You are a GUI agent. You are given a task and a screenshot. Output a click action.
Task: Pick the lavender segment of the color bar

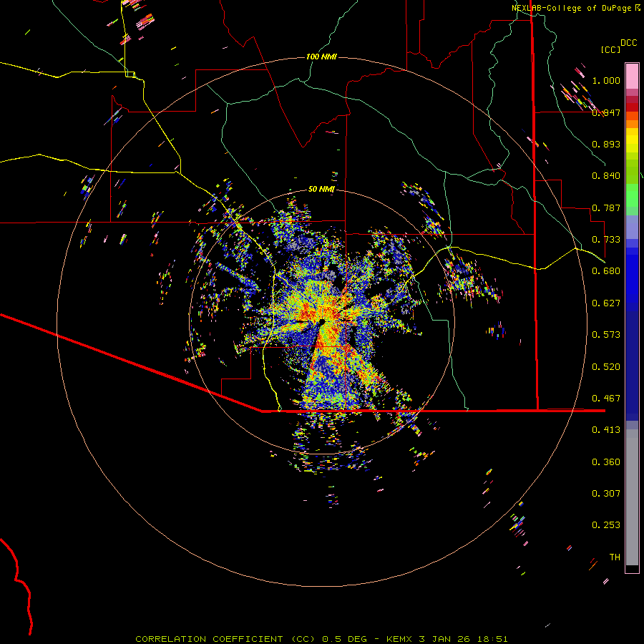click(x=632, y=227)
